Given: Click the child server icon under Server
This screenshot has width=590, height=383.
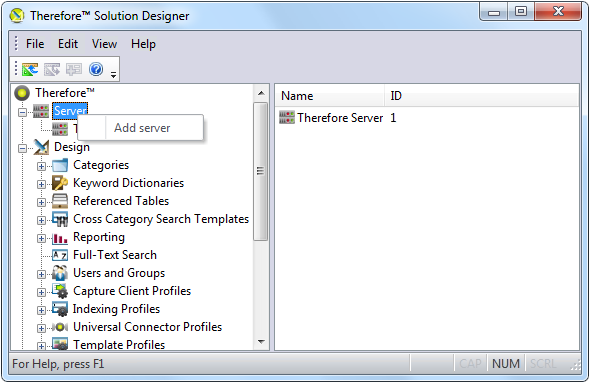Looking at the screenshot, I should tap(60, 129).
